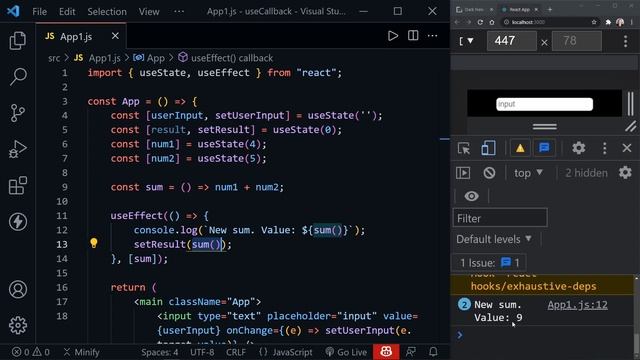Activate the inspect element picker
Screen dimensions: 640x360
[464, 148]
